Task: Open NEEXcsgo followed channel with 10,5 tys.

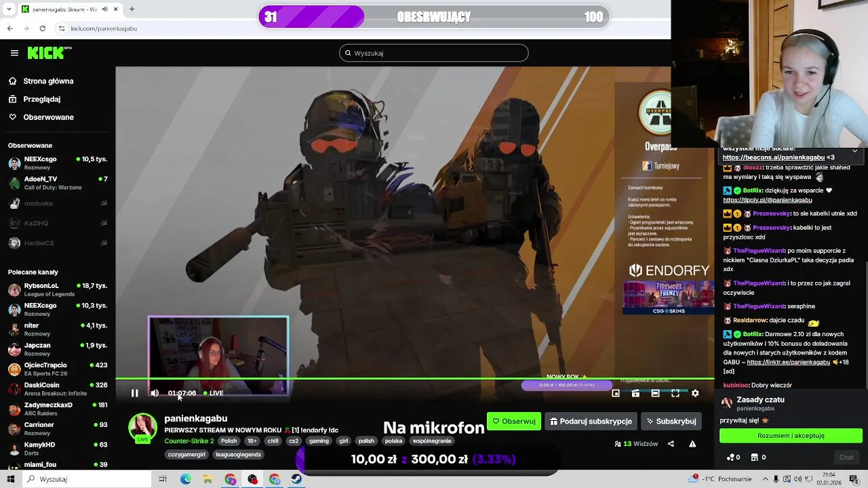Action: (58, 163)
